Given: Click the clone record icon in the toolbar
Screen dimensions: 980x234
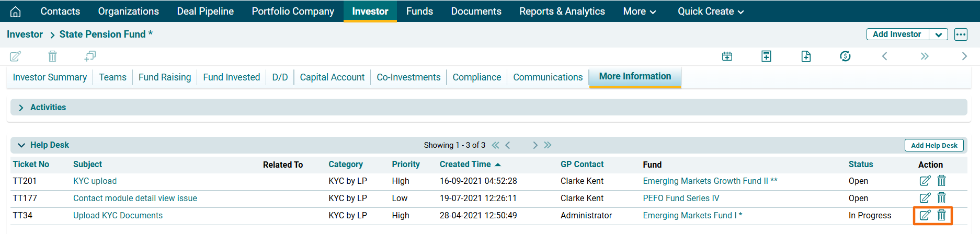Looking at the screenshot, I should [x=90, y=56].
